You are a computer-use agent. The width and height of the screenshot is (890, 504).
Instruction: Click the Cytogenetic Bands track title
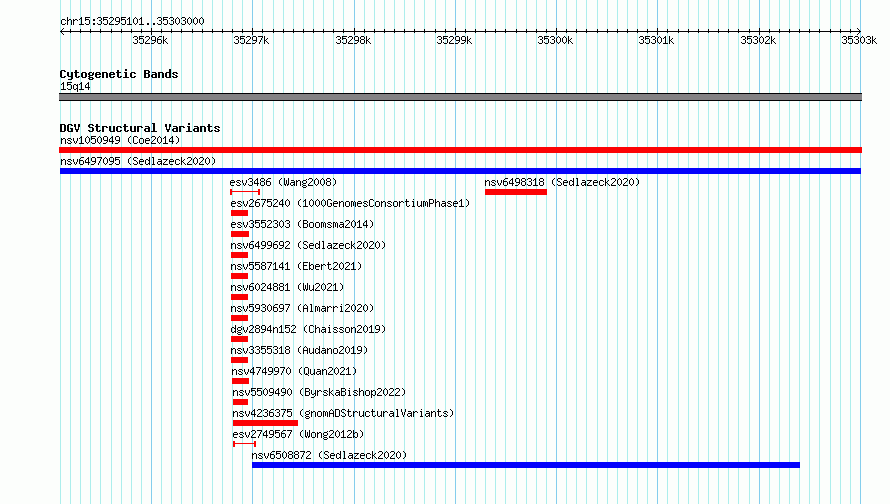tap(119, 74)
